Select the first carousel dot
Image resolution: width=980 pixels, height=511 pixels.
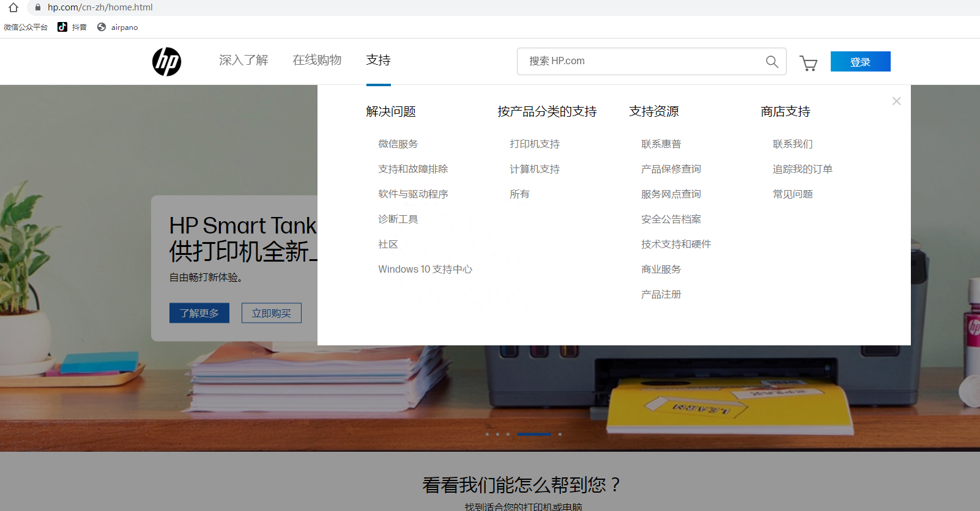pyautogui.click(x=487, y=434)
